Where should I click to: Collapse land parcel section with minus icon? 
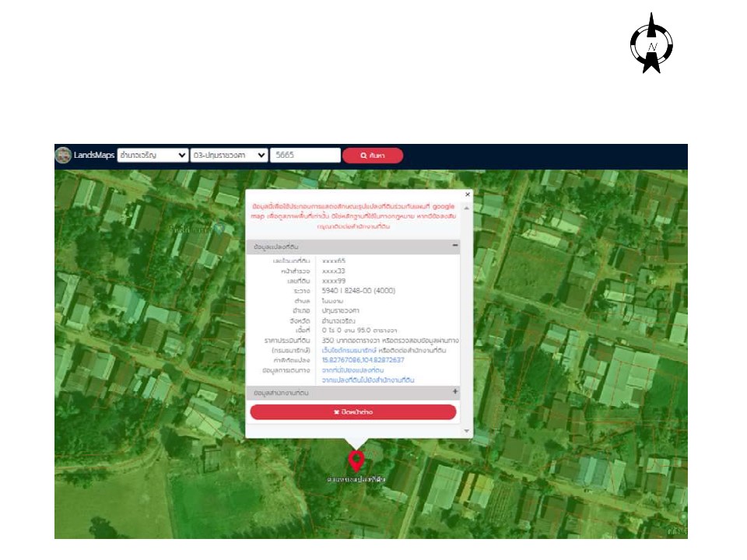455,246
